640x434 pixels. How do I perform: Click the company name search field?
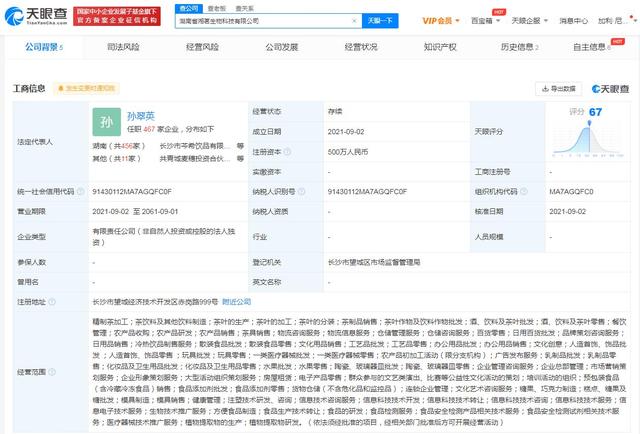(265, 19)
